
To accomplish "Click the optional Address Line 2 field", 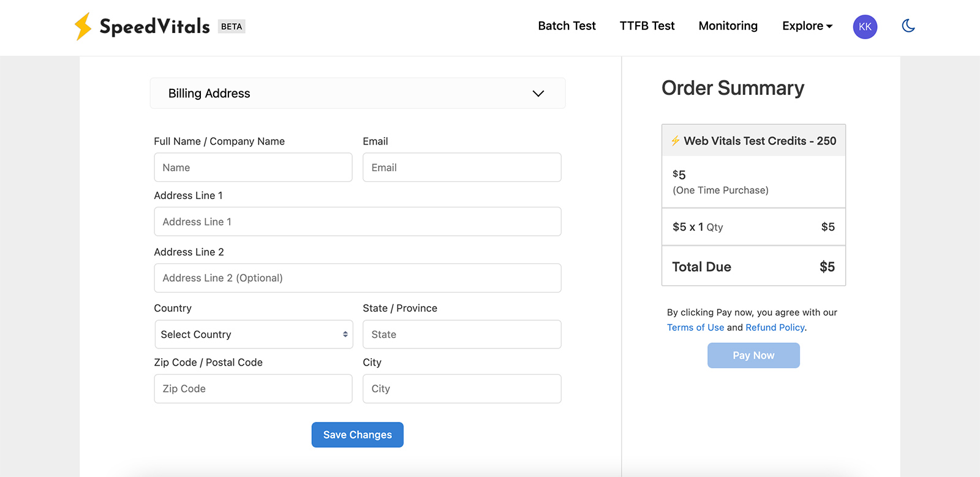I will click(x=357, y=278).
